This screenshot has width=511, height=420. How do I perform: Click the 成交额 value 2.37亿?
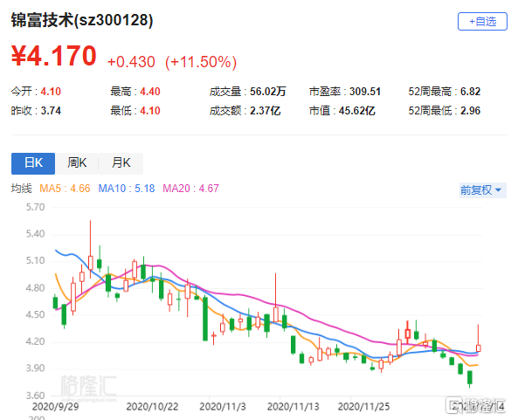pos(265,111)
